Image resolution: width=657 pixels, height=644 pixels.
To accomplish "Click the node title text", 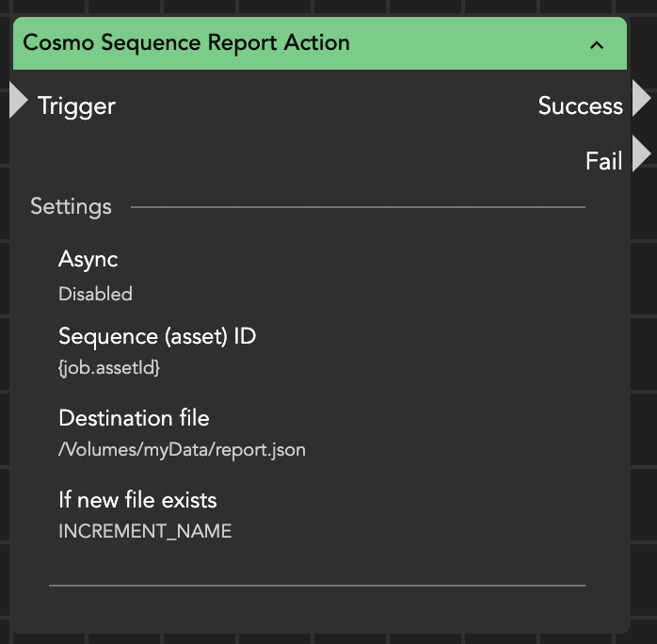I will [x=186, y=43].
